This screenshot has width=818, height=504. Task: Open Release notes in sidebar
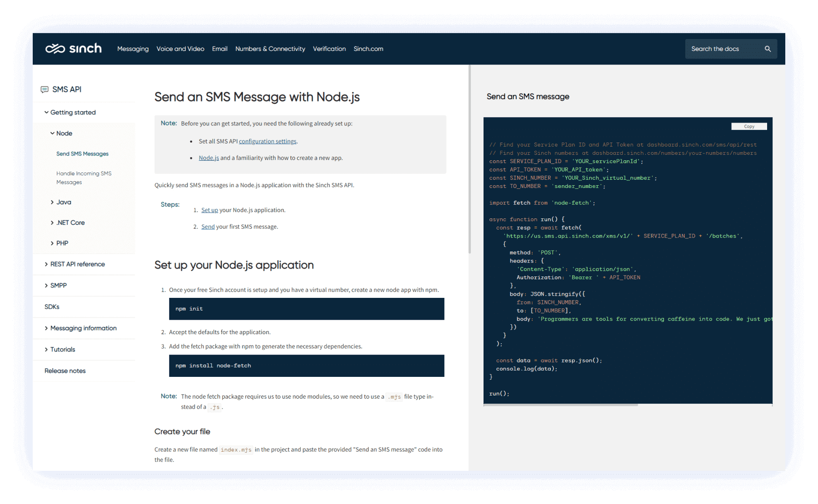(x=65, y=371)
